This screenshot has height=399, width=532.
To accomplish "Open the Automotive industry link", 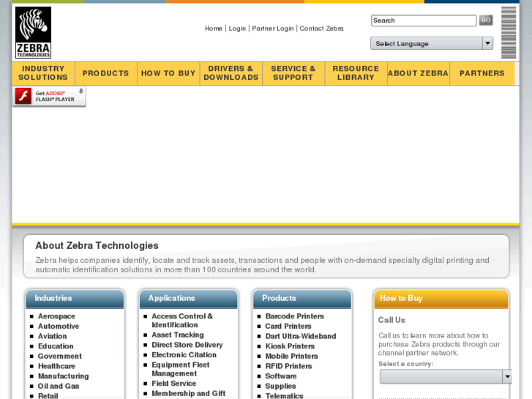I will (59, 327).
